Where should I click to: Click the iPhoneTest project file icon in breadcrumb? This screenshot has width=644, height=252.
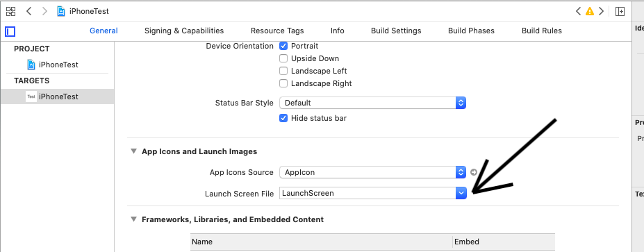point(61,11)
